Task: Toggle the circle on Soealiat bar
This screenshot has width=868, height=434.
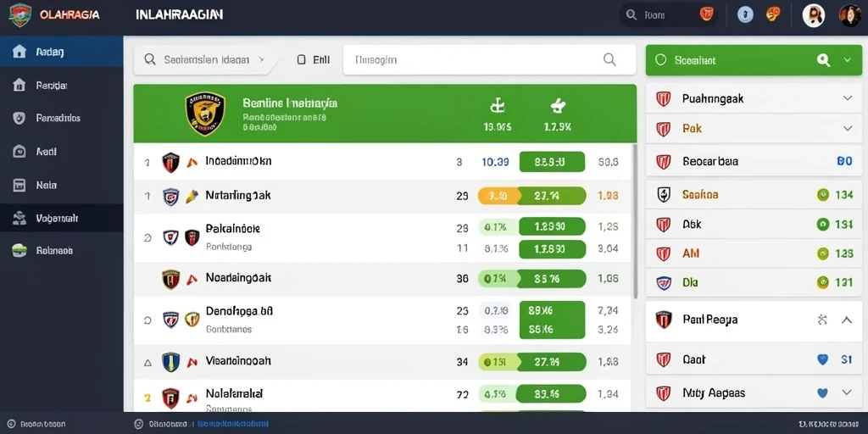Action: (x=659, y=60)
